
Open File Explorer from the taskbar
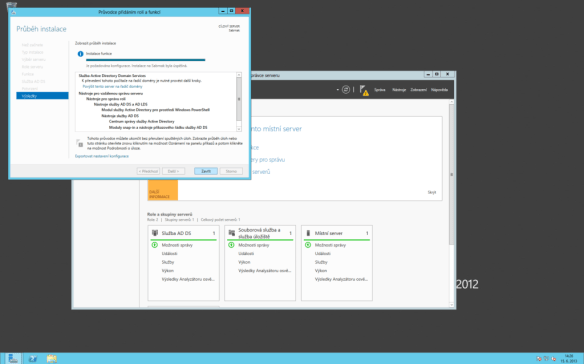coord(52,358)
